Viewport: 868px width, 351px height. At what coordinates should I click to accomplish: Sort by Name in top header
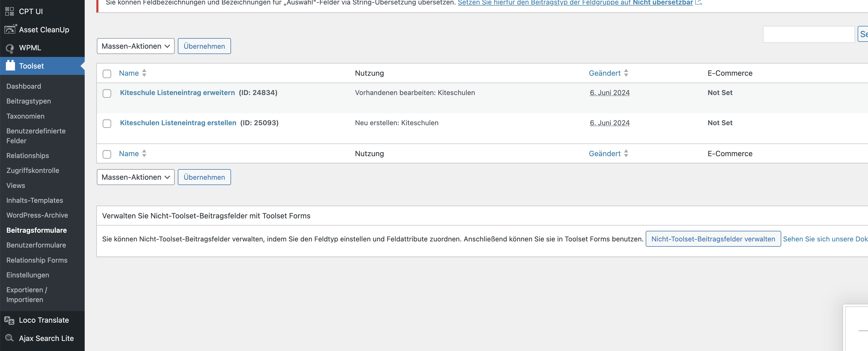129,73
